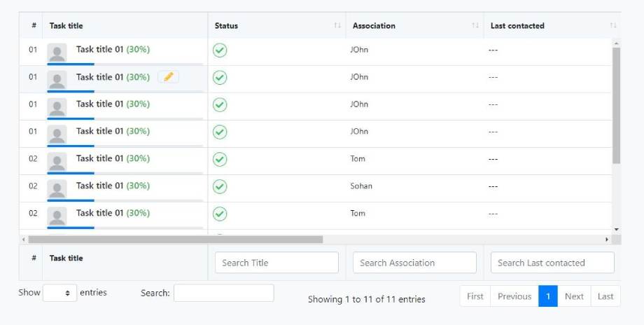Image resolution: width=644 pixels, height=325 pixels.
Task: Click the vertical scrollbar down arrow
Action: coord(616,229)
